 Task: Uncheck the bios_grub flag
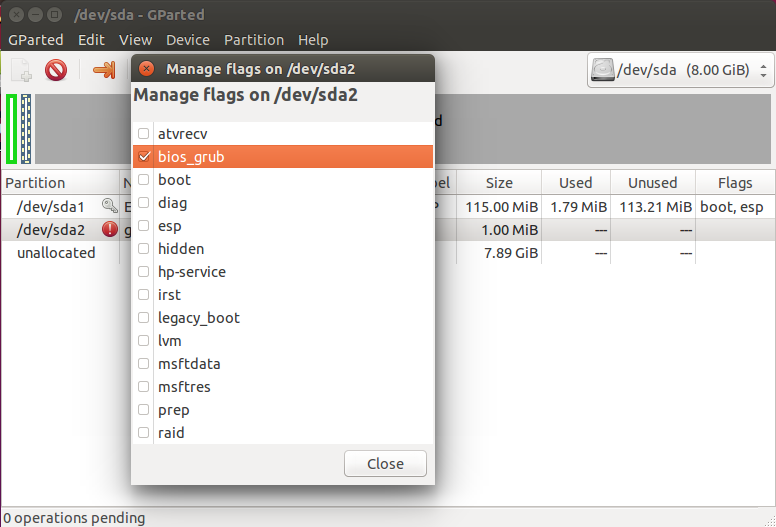(145, 157)
